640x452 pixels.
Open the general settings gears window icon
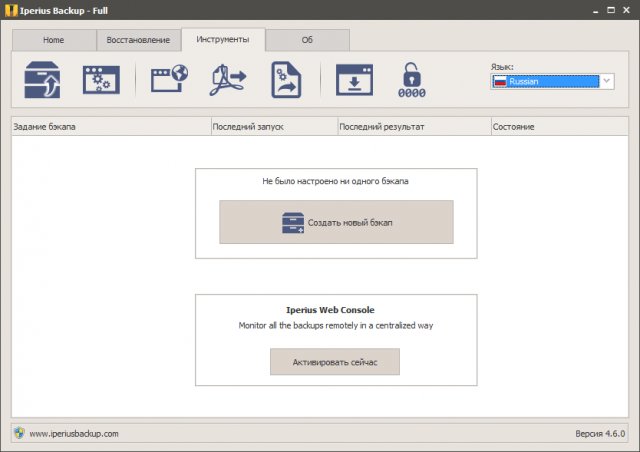pyautogui.click(x=100, y=80)
